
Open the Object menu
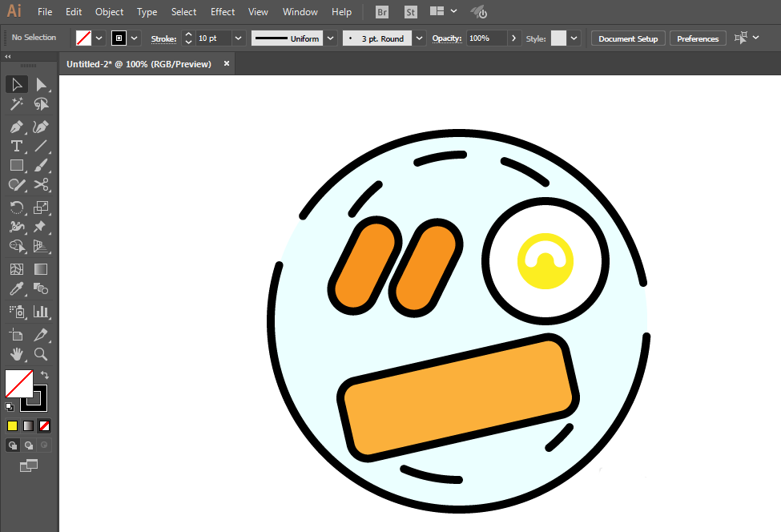coord(109,12)
